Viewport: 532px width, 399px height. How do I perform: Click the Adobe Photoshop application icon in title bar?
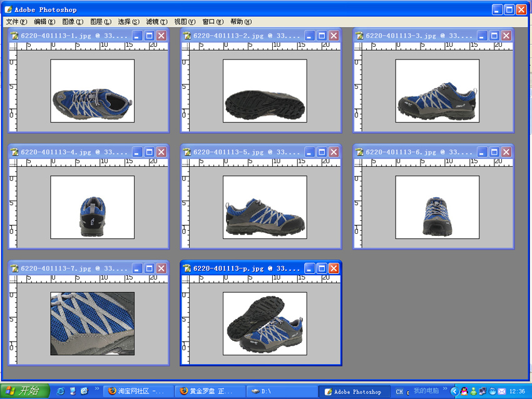pos(9,9)
